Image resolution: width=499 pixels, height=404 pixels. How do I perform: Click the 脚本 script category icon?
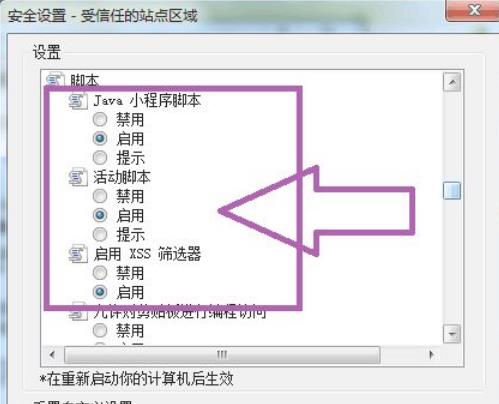click(x=55, y=79)
